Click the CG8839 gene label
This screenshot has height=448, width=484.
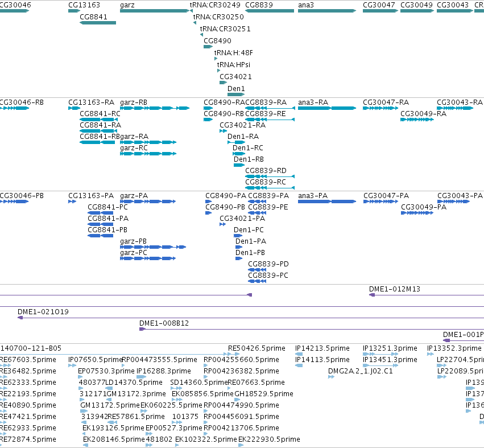tap(259, 5)
